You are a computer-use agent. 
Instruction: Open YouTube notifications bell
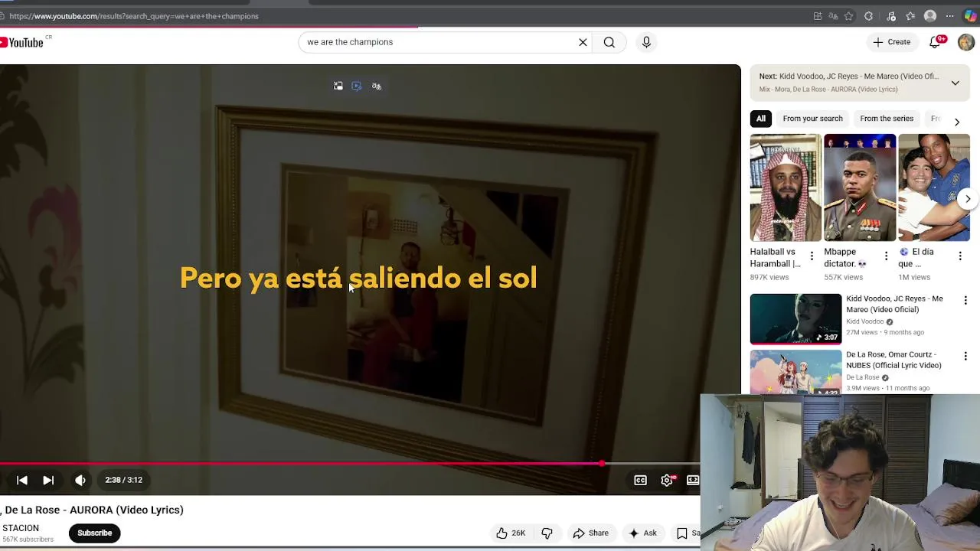pyautogui.click(x=936, y=42)
